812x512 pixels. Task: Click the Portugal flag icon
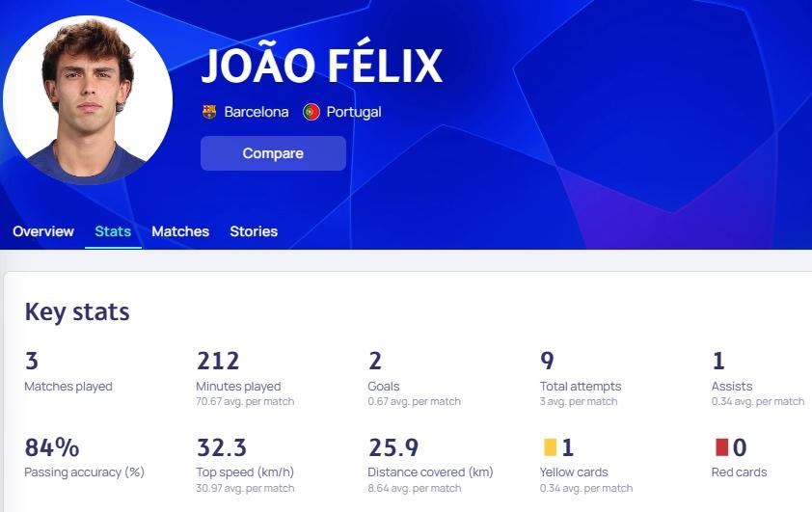pos(311,112)
